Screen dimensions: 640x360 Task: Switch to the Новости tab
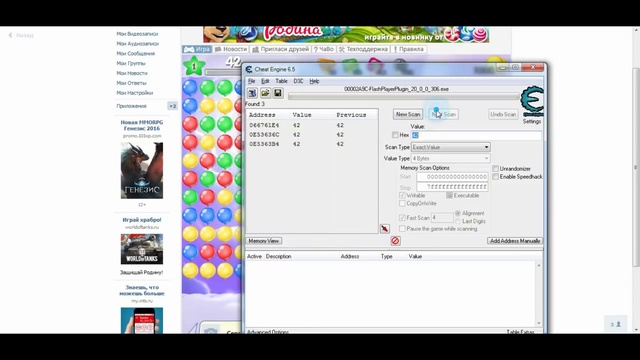[231, 49]
